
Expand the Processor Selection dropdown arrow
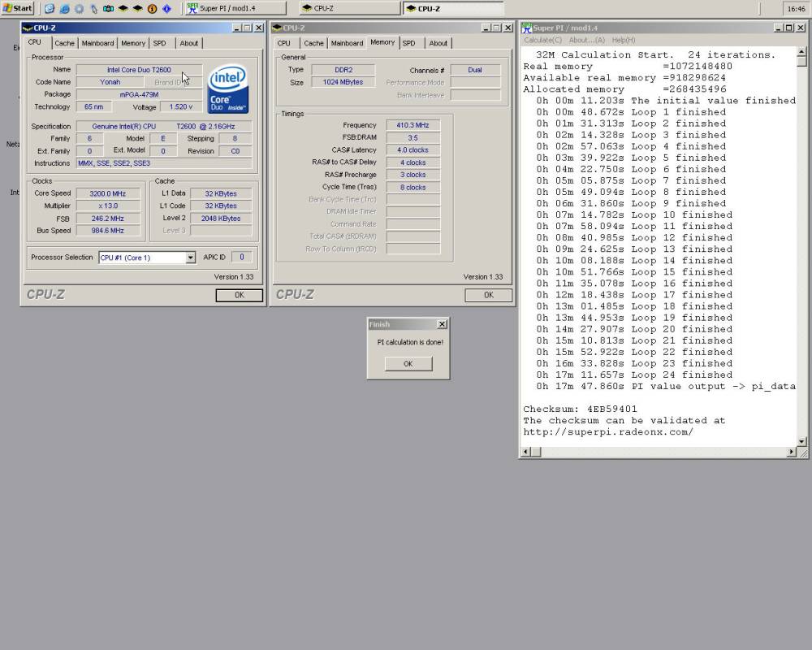191,258
